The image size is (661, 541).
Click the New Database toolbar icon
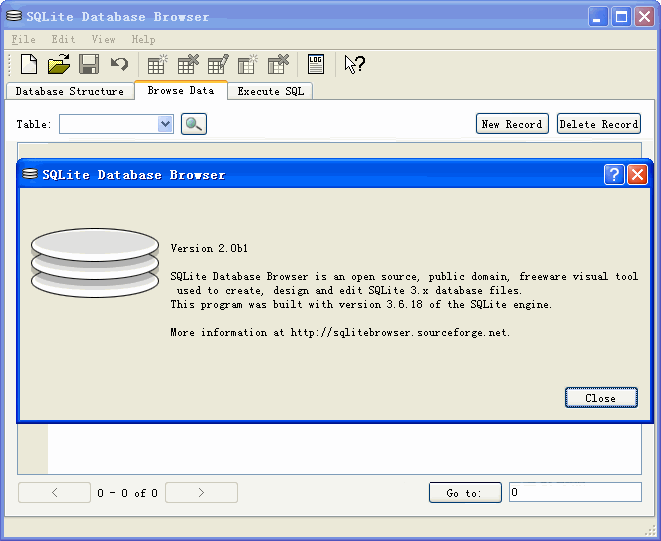29,65
